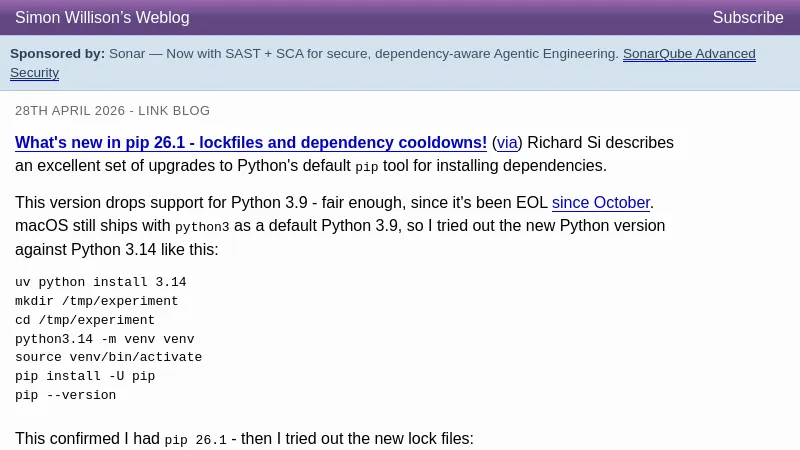Click the "python3.14 -m venv venv" code line

tap(104, 340)
